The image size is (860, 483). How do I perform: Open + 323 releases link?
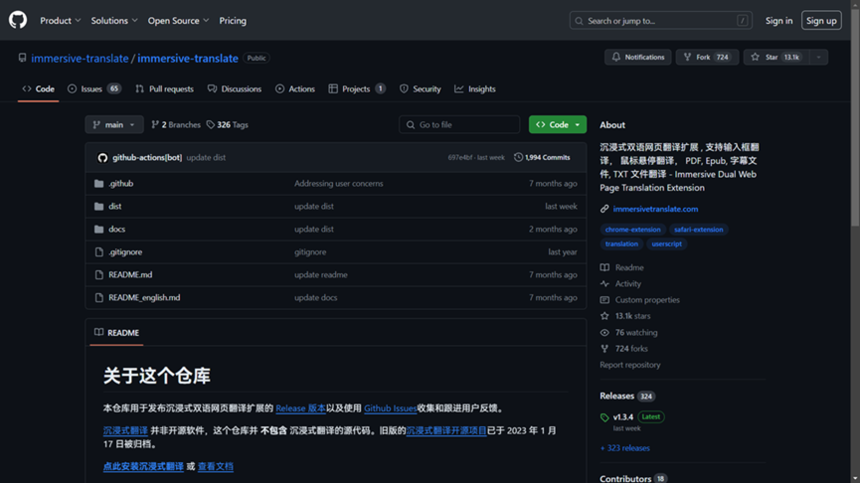(x=625, y=448)
